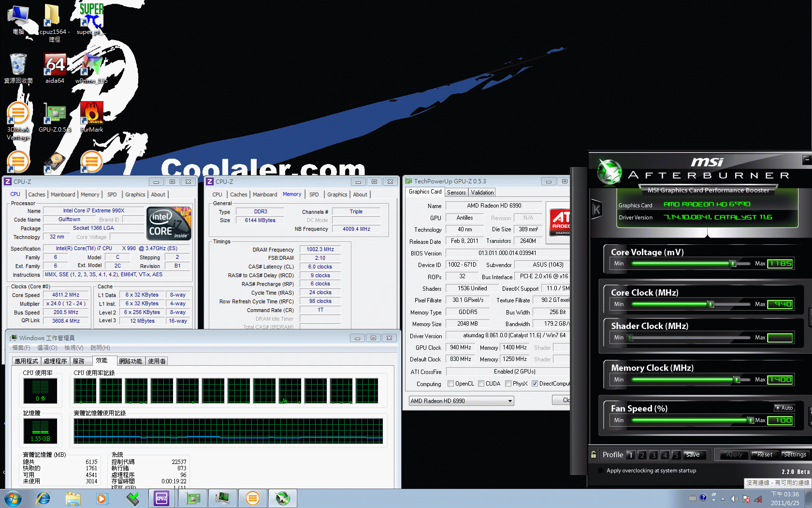Open the wPrime 155 desktop shortcut
The height and width of the screenshot is (508, 812).
(x=91, y=69)
